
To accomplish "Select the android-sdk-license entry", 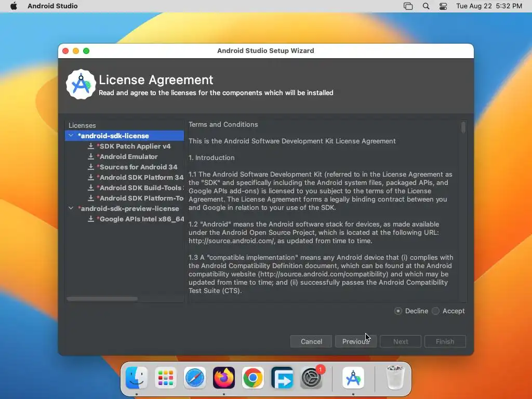I will (x=125, y=136).
